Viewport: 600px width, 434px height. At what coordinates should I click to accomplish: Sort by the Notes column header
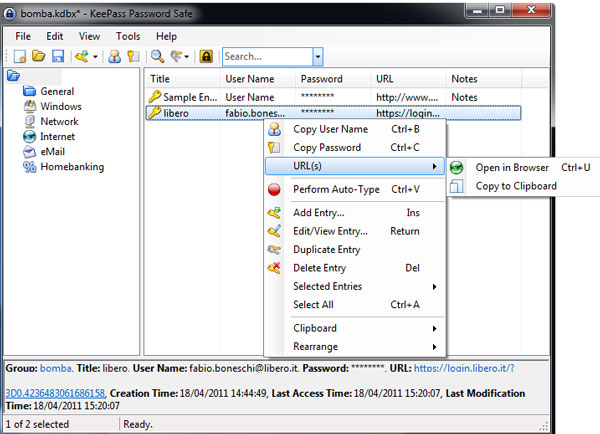483,79
